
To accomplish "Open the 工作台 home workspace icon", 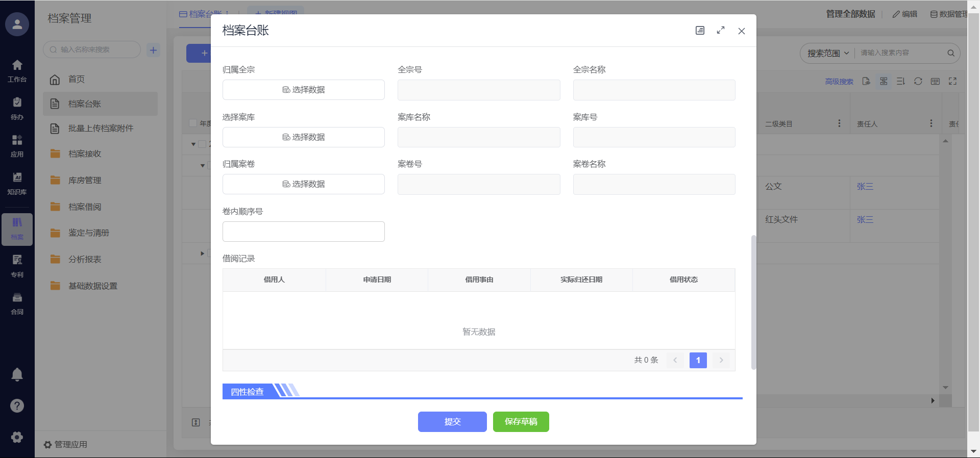I will coord(17,70).
